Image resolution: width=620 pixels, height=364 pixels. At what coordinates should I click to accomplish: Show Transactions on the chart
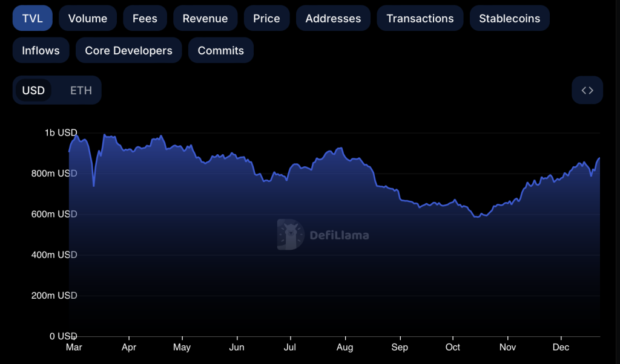(x=420, y=18)
